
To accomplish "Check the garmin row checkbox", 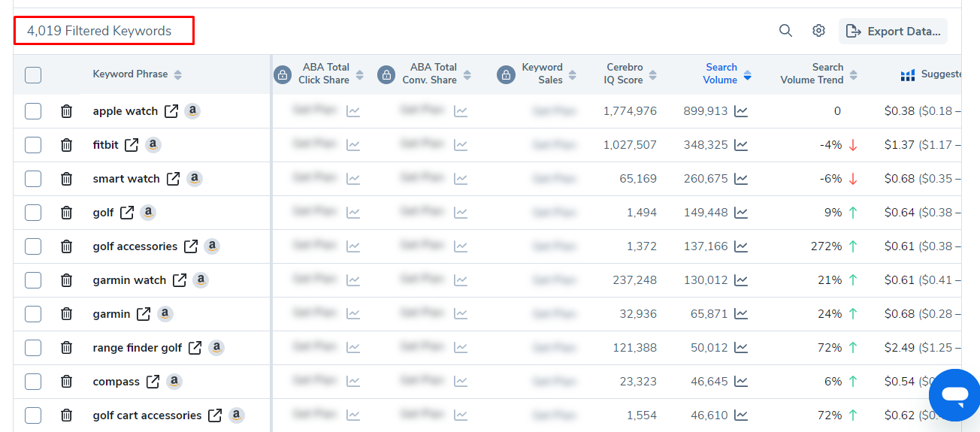I will (33, 314).
